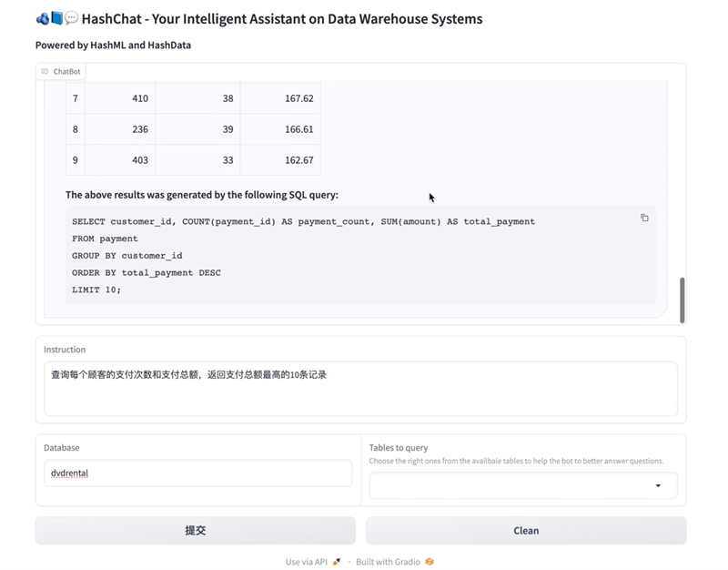This screenshot has height=570, width=728.
Task: Expand Tables to query dropdown arrow
Action: tap(658, 486)
